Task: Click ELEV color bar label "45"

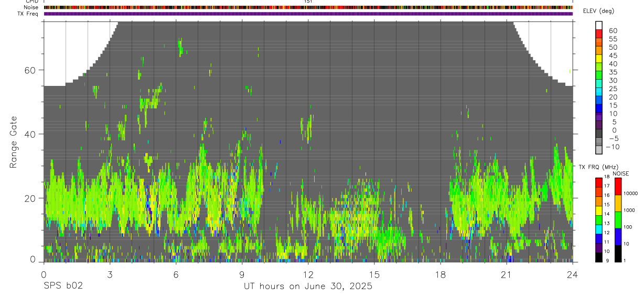Action: (x=613, y=56)
